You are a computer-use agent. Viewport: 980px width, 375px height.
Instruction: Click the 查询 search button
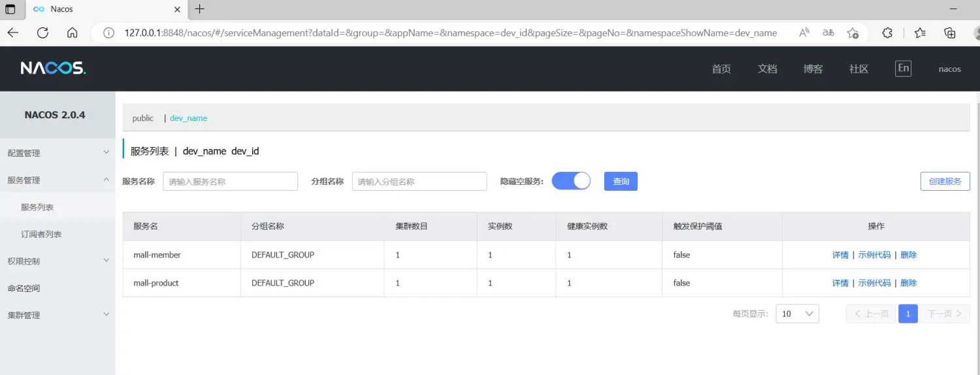[621, 181]
